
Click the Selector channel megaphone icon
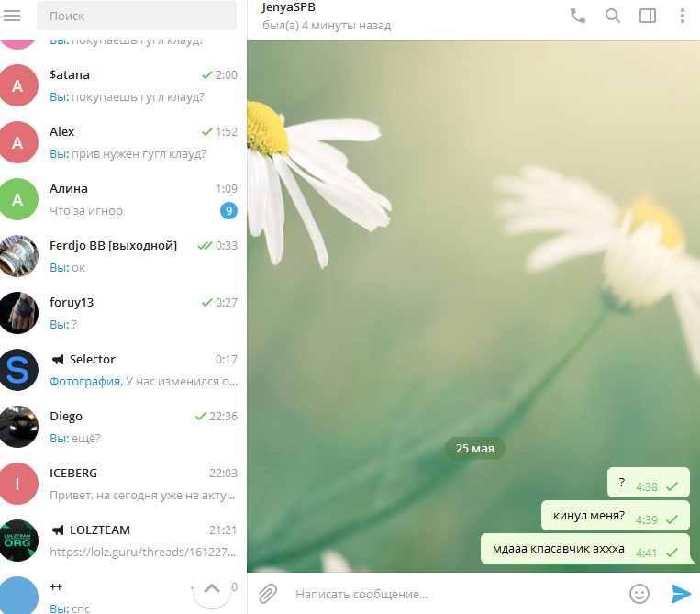(58, 360)
